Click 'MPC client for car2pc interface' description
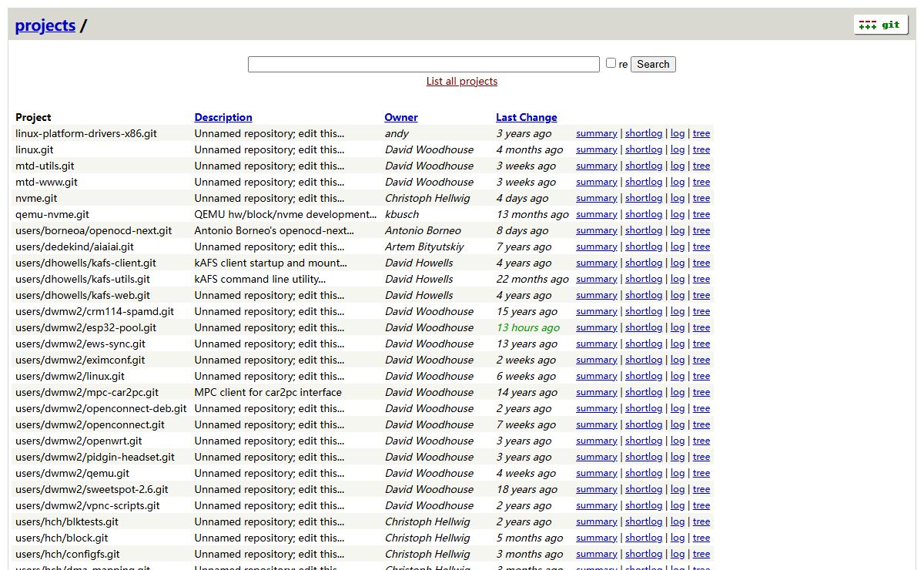This screenshot has width=924, height=570. point(268,393)
